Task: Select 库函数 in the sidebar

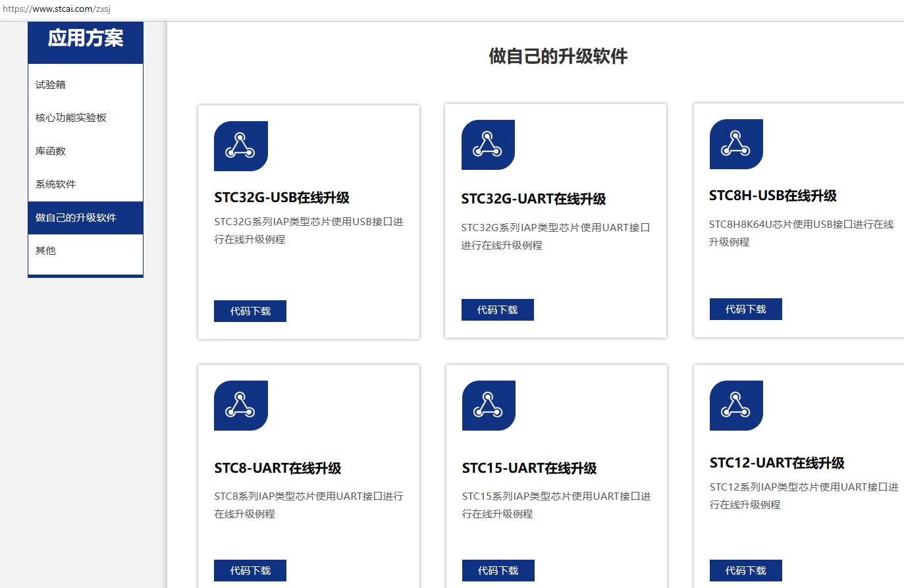Action: 49,151
